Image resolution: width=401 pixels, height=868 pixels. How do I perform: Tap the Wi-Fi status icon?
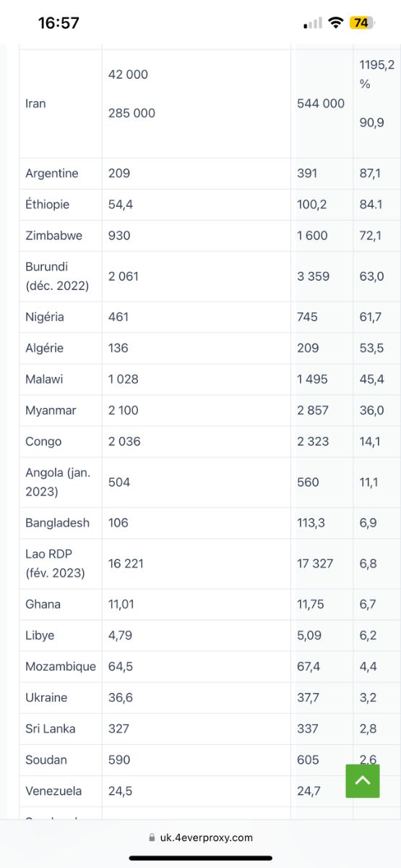[335, 23]
